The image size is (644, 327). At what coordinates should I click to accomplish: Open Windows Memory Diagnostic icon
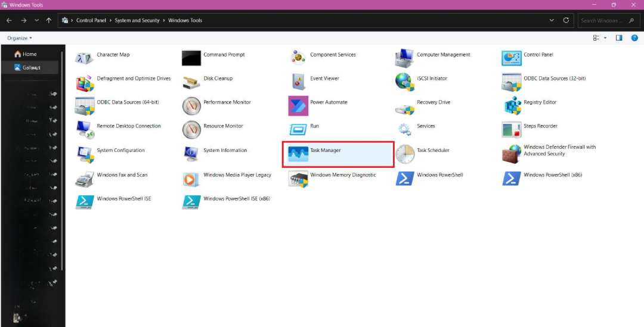[x=298, y=179]
